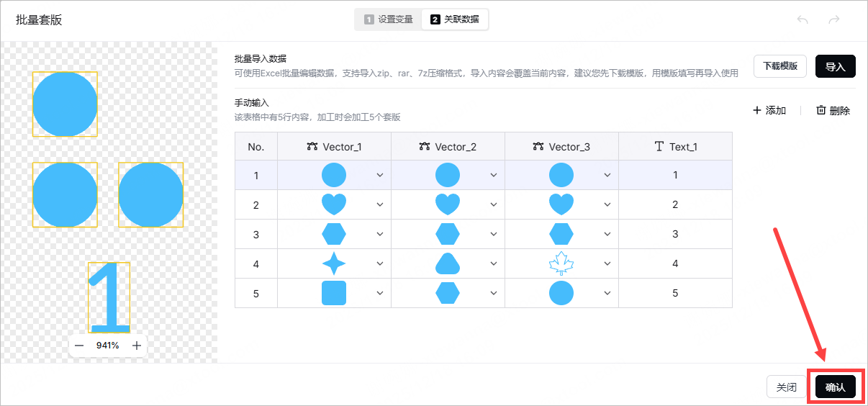The height and width of the screenshot is (406, 868).
Task: Click the four-point star shape in row 4
Action: point(333,264)
